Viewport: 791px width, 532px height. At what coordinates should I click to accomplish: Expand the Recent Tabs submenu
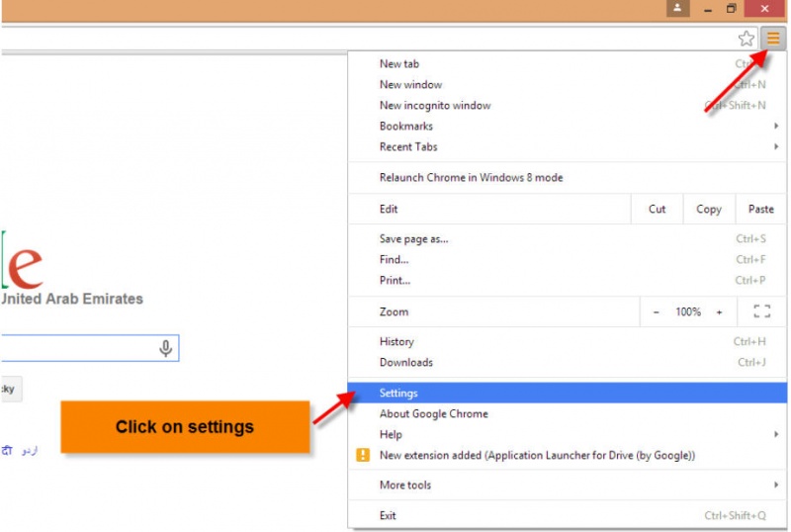point(567,147)
